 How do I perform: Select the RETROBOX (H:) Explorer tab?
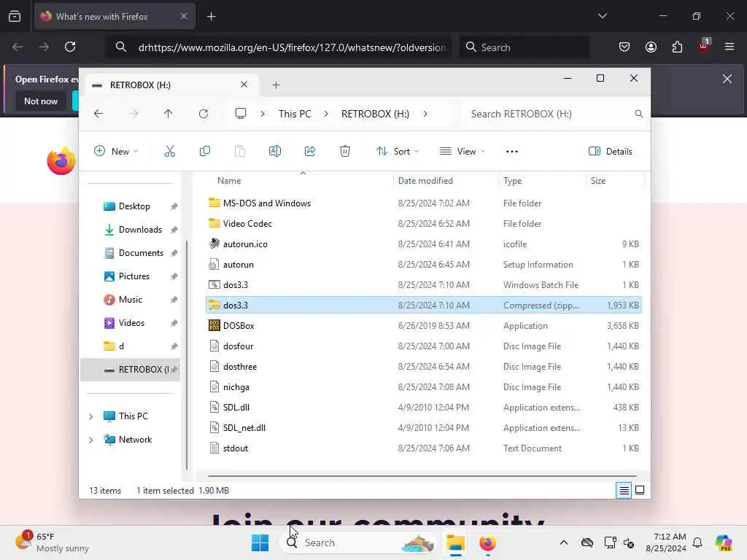pyautogui.click(x=171, y=85)
